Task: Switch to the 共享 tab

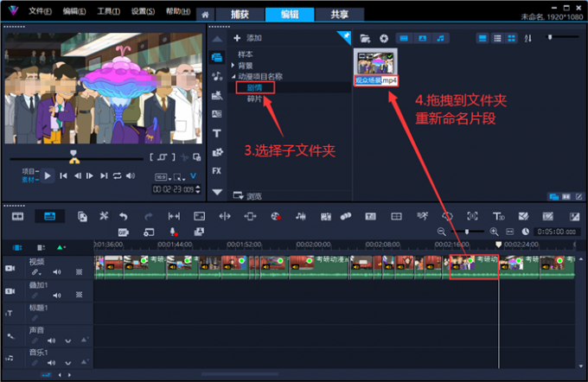Action: (339, 14)
